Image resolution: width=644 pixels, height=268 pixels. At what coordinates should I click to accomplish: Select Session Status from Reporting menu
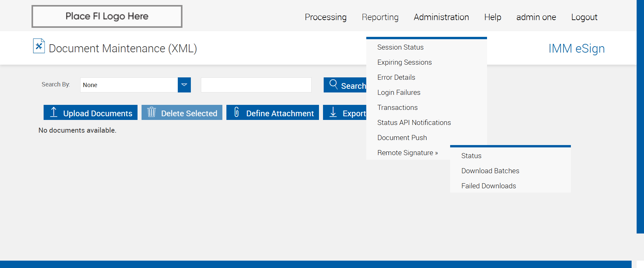[400, 47]
